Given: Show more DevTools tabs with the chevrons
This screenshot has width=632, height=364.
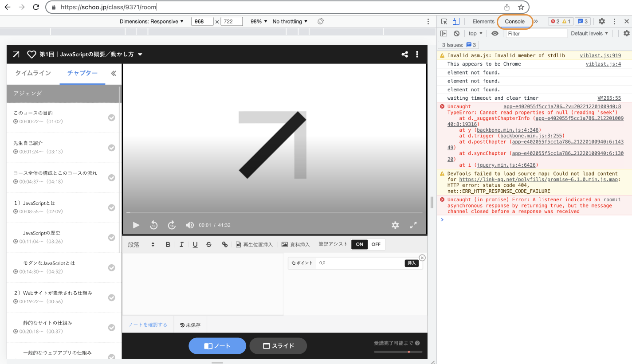Looking at the screenshot, I should pyautogui.click(x=536, y=21).
